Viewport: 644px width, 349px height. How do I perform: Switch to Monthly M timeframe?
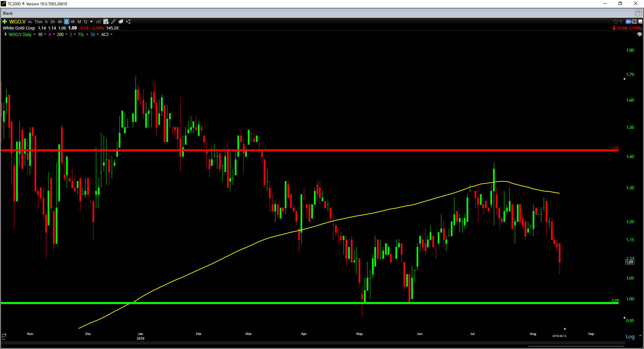point(79,22)
